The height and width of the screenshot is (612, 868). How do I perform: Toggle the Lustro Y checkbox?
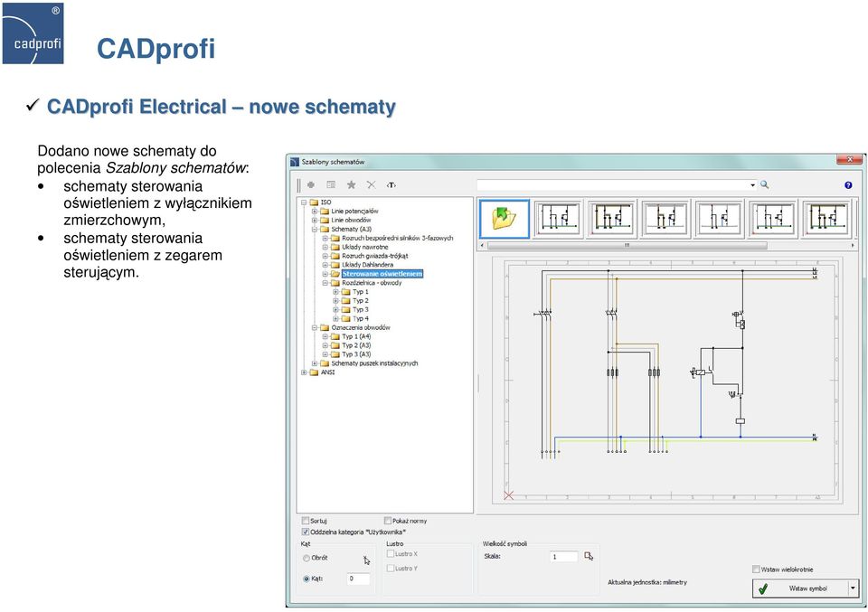(391, 569)
